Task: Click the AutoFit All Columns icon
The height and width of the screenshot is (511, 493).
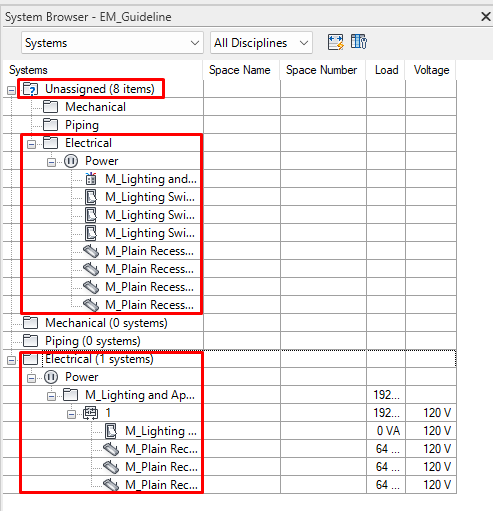Action: tap(335, 42)
